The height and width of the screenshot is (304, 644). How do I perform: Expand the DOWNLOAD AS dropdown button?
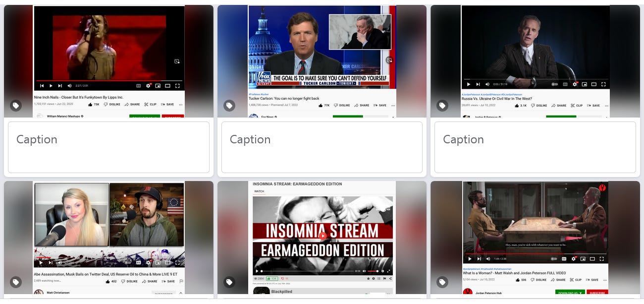tap(570, 293)
